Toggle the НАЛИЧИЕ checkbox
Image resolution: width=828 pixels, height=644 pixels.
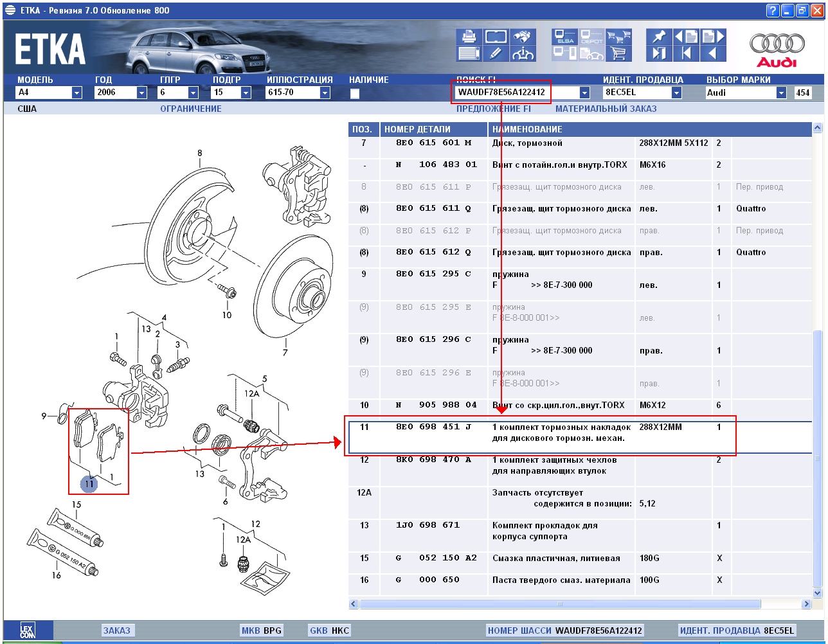pos(354,94)
